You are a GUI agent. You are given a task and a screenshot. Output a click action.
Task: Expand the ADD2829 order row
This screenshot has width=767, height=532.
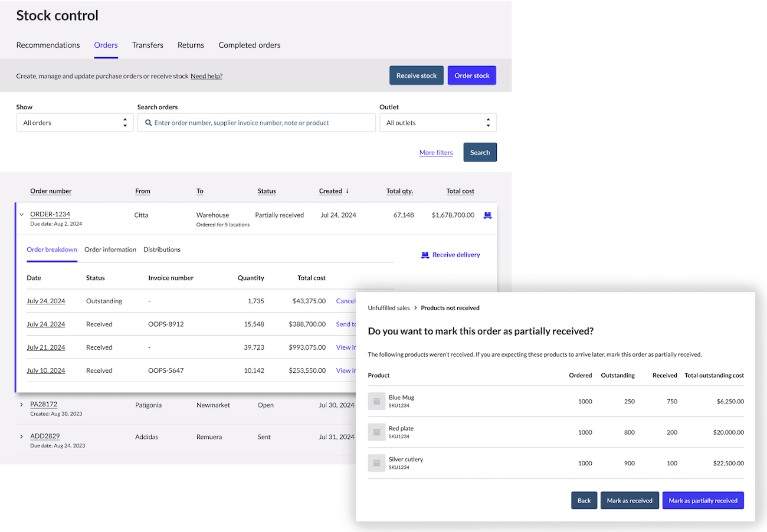point(22,436)
